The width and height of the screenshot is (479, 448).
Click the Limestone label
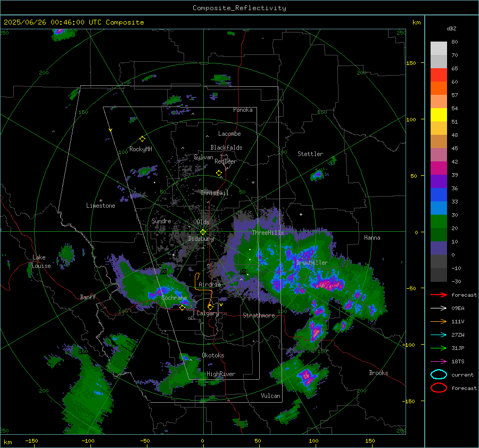101,206
